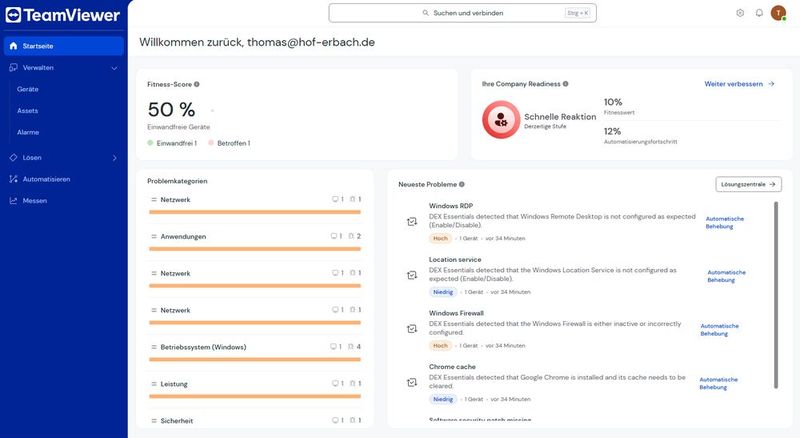Click the Windows Firewall title

click(456, 313)
